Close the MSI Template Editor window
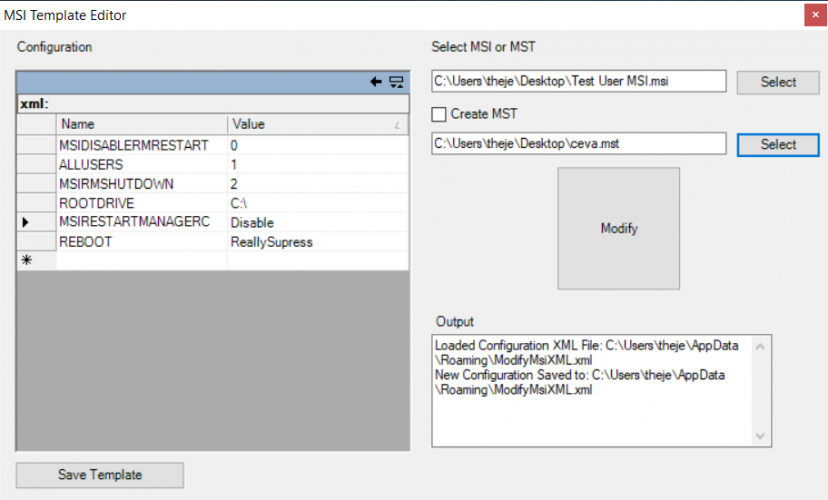Screen dimensions: 828x500 coord(812,15)
